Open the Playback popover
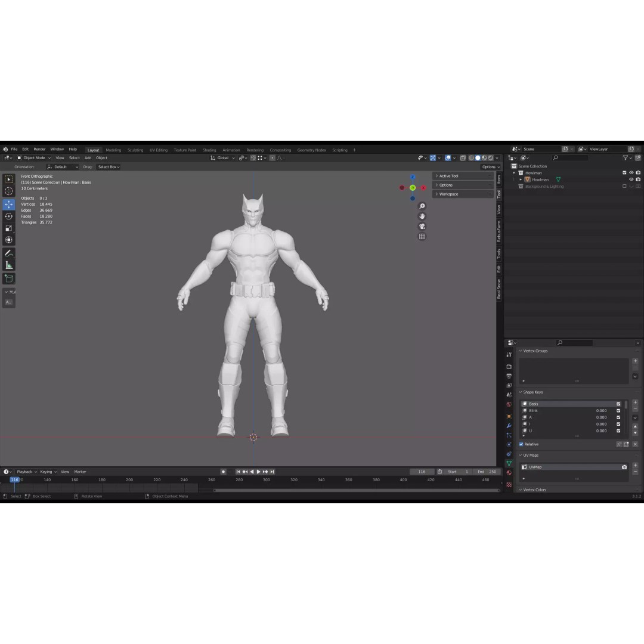Image resolution: width=644 pixels, height=644 pixels. coord(26,472)
